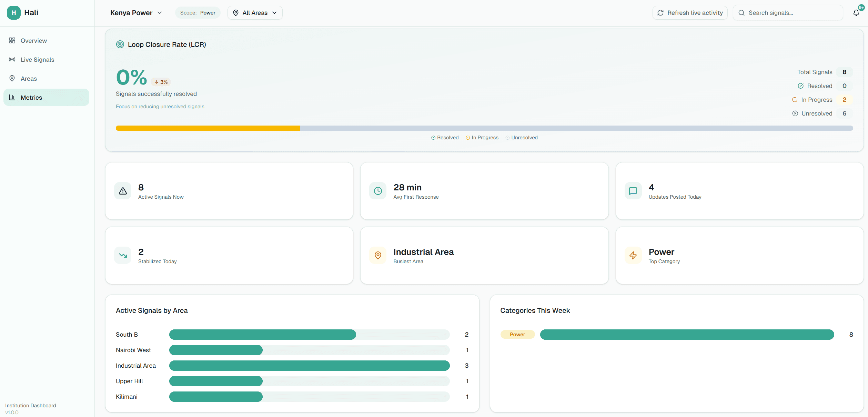The image size is (868, 417).
Task: Open the notifications bell
Action: click(856, 13)
